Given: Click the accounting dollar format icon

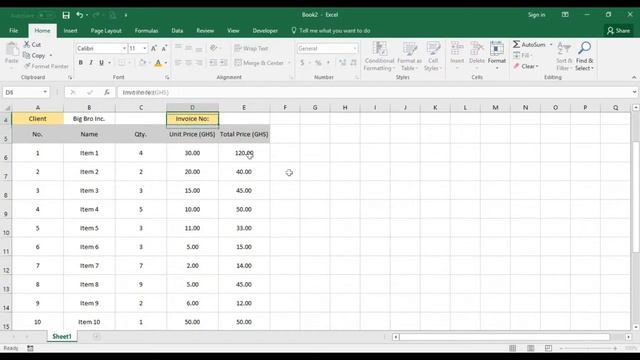Looking at the screenshot, I should [x=302, y=62].
